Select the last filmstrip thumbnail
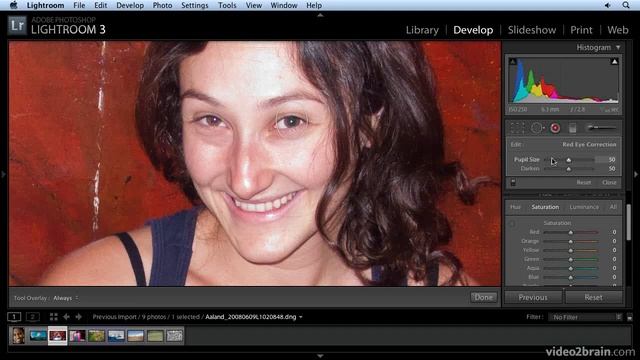 [x=175, y=336]
